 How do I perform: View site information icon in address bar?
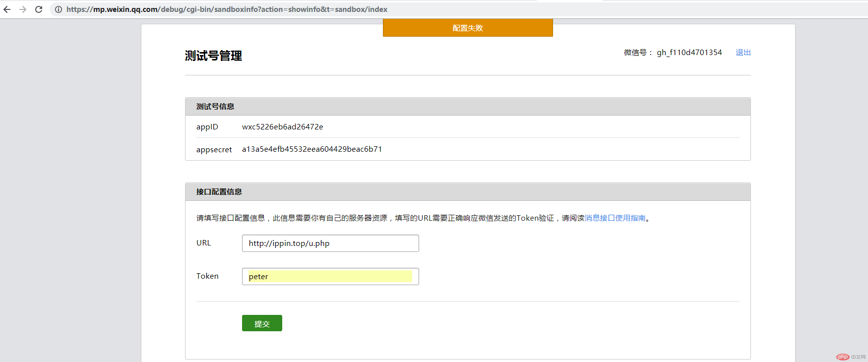tap(58, 9)
